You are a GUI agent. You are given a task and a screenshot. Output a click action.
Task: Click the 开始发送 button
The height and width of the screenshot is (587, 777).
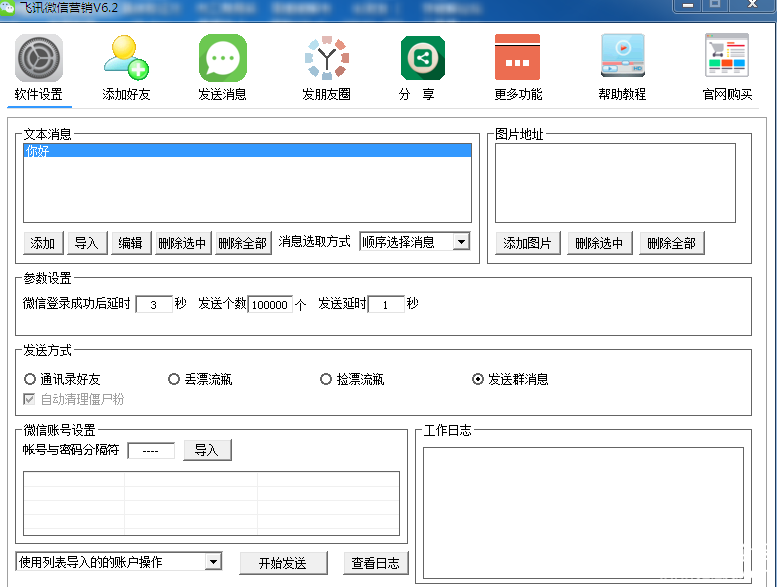tap(283, 563)
